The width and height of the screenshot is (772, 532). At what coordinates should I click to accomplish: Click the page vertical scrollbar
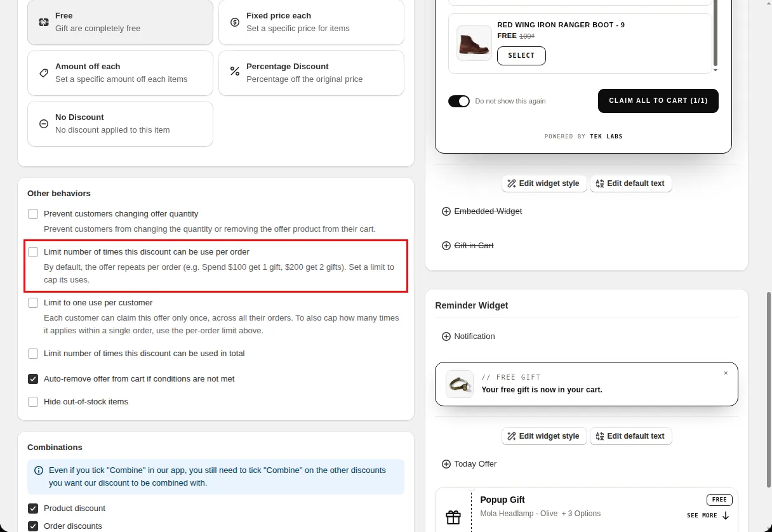coord(769,389)
